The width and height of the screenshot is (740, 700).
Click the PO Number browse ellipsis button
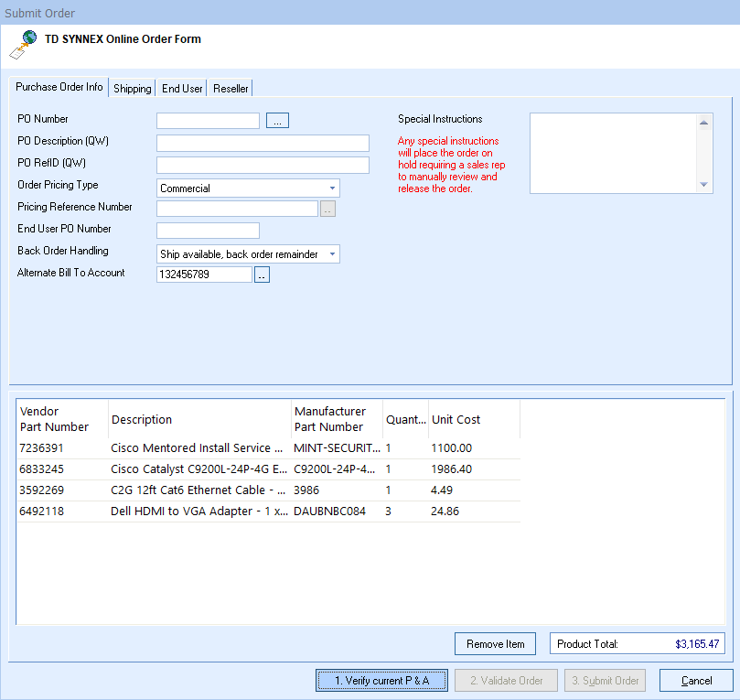[x=277, y=120]
